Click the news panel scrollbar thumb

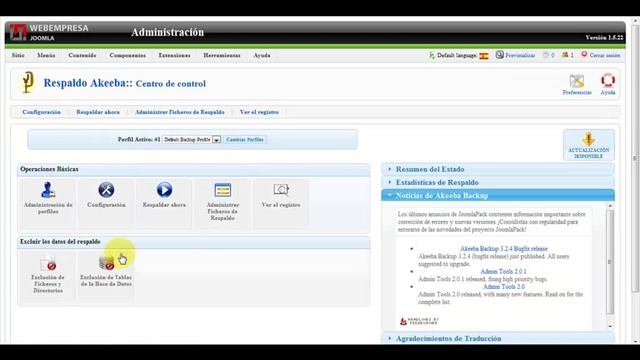610,262
